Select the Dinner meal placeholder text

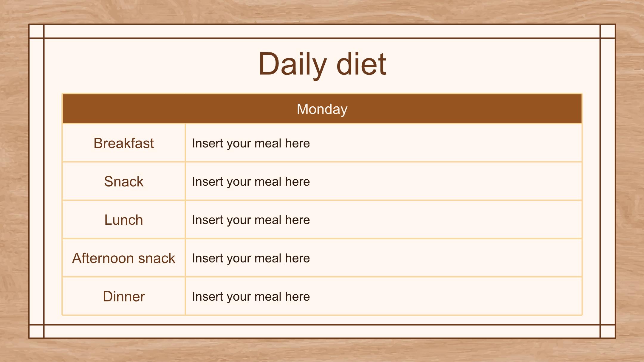[x=251, y=296]
